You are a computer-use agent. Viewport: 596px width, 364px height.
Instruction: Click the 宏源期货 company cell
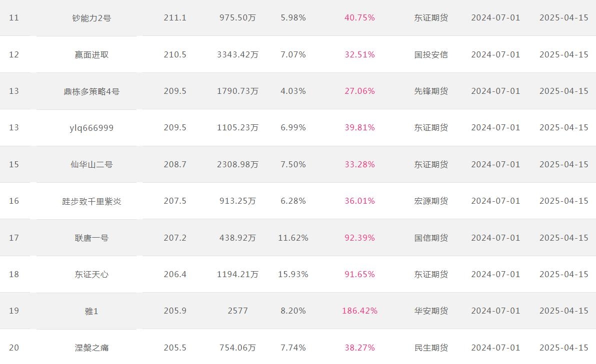coord(431,201)
